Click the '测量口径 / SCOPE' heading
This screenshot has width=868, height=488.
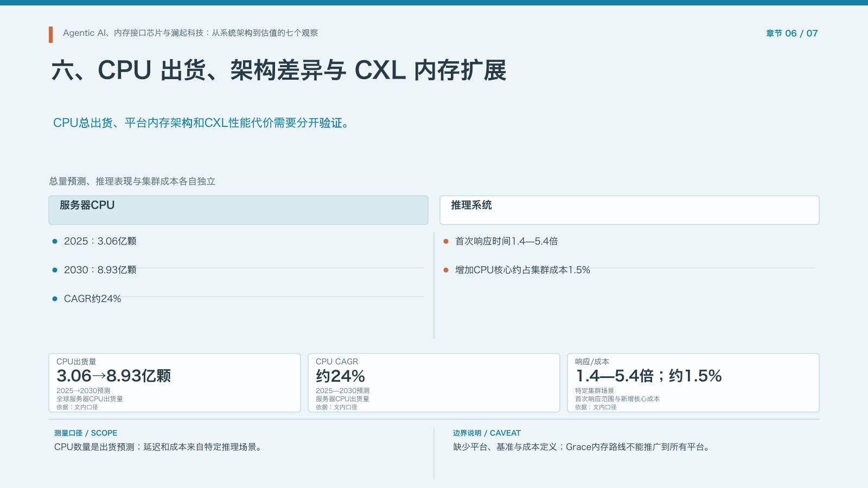pyautogui.click(x=86, y=433)
